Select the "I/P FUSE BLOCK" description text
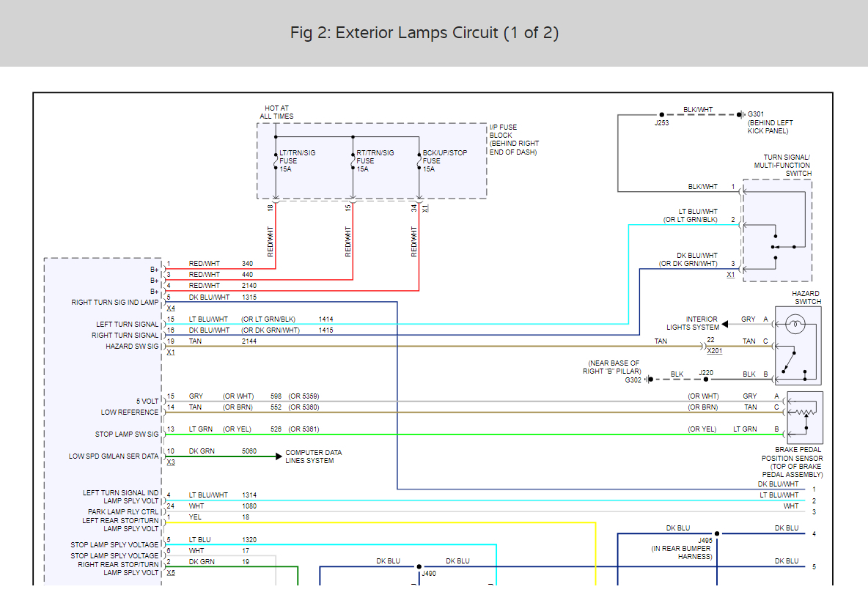This screenshot has height=614, width=868. coord(514,139)
